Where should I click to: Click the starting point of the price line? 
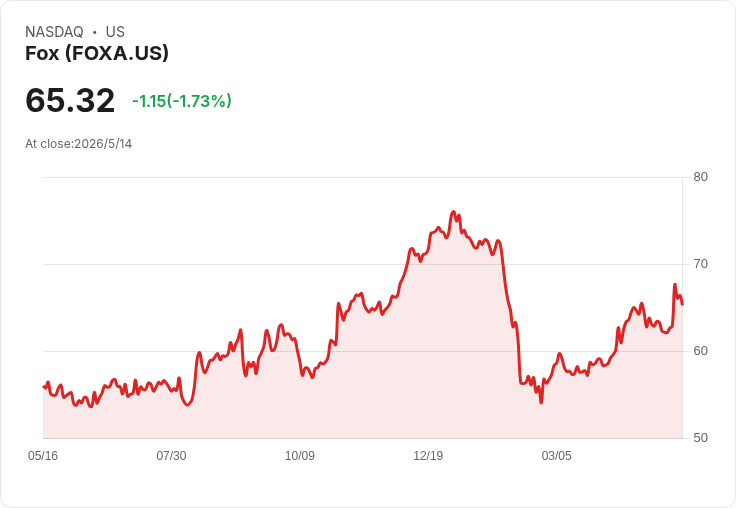tap(44, 386)
